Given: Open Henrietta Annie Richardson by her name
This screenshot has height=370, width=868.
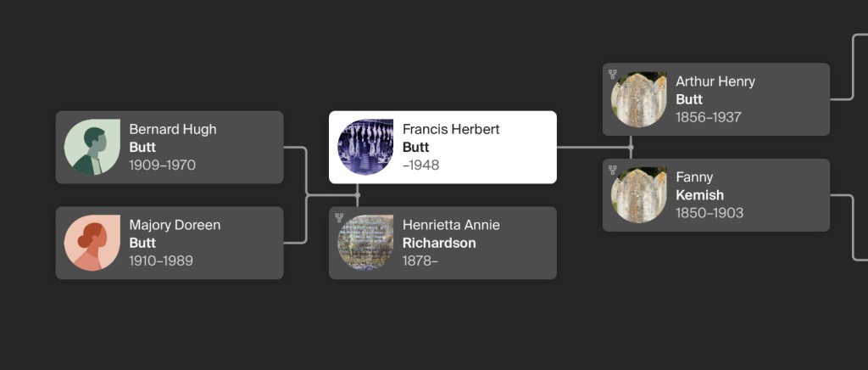Looking at the screenshot, I should pos(450,233).
